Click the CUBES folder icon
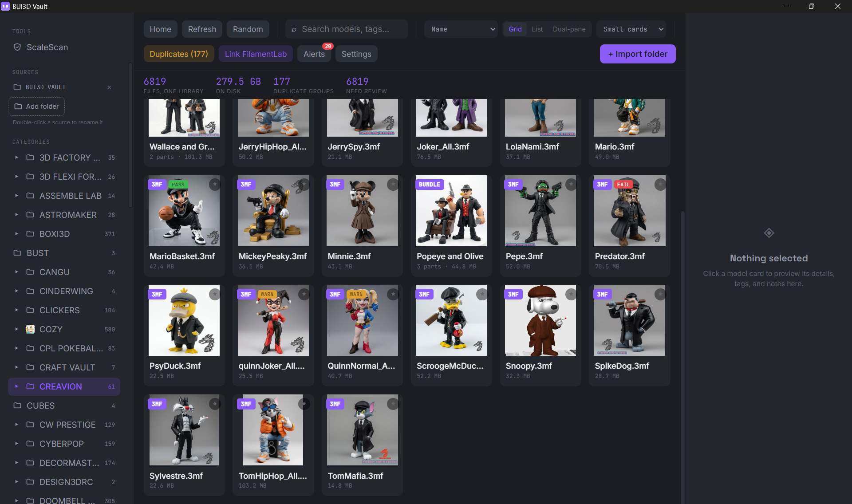852x504 pixels. coord(17,406)
